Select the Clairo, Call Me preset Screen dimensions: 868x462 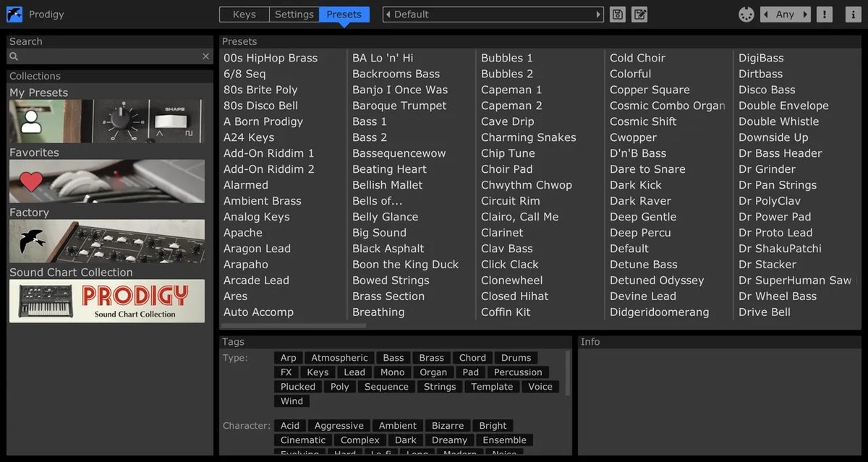[x=519, y=217]
